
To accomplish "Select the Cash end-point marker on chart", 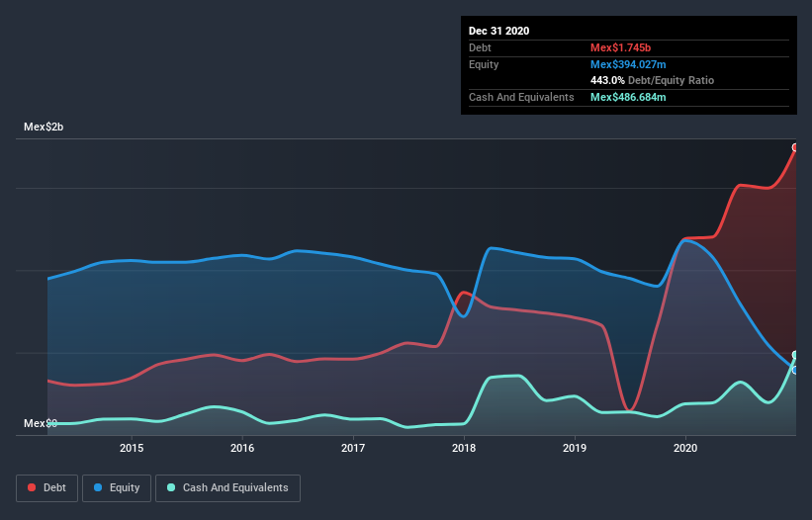I will tap(795, 355).
